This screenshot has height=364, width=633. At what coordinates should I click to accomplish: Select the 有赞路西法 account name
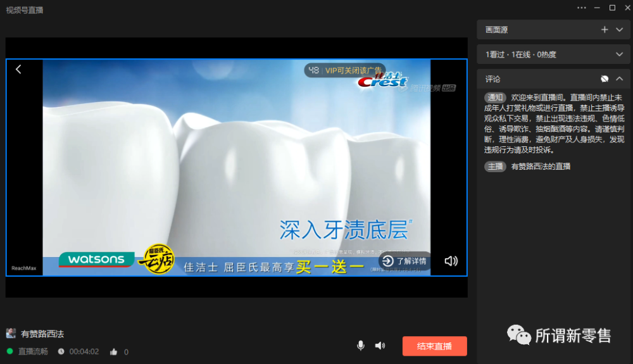coord(42,334)
